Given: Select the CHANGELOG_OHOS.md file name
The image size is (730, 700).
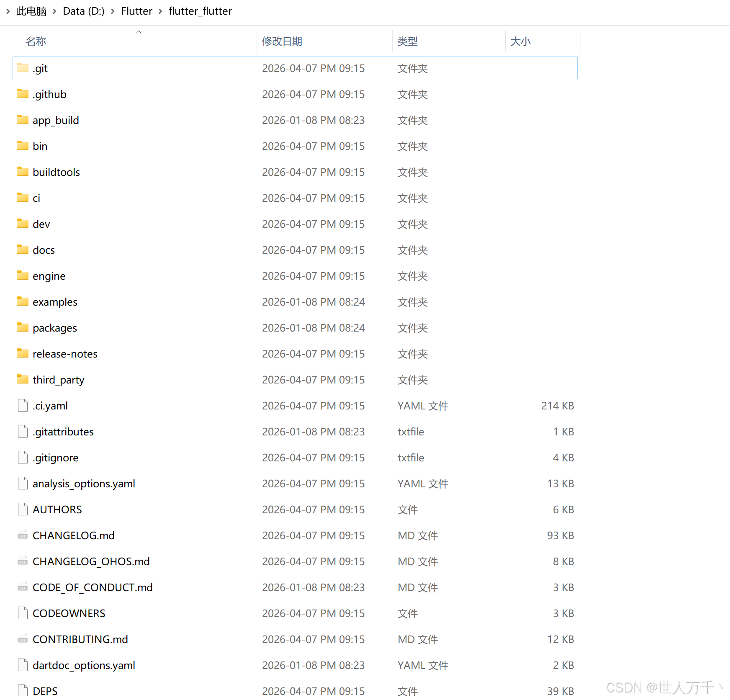Looking at the screenshot, I should (91, 561).
